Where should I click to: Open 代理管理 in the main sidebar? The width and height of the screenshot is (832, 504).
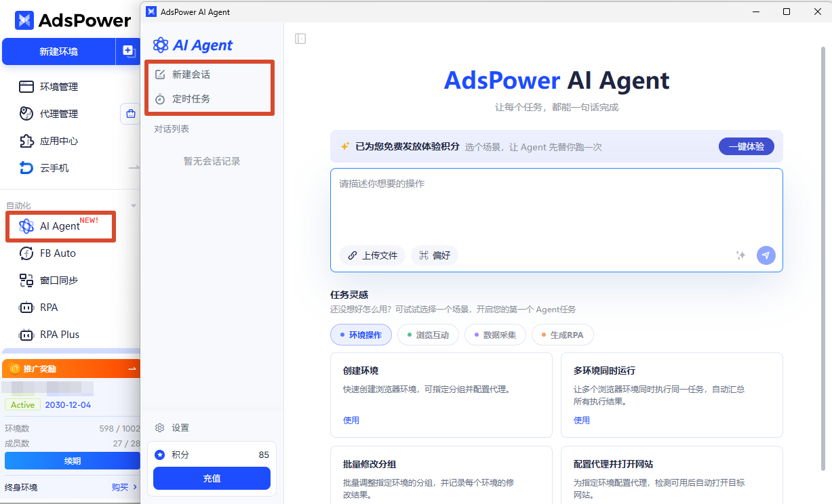[58, 114]
